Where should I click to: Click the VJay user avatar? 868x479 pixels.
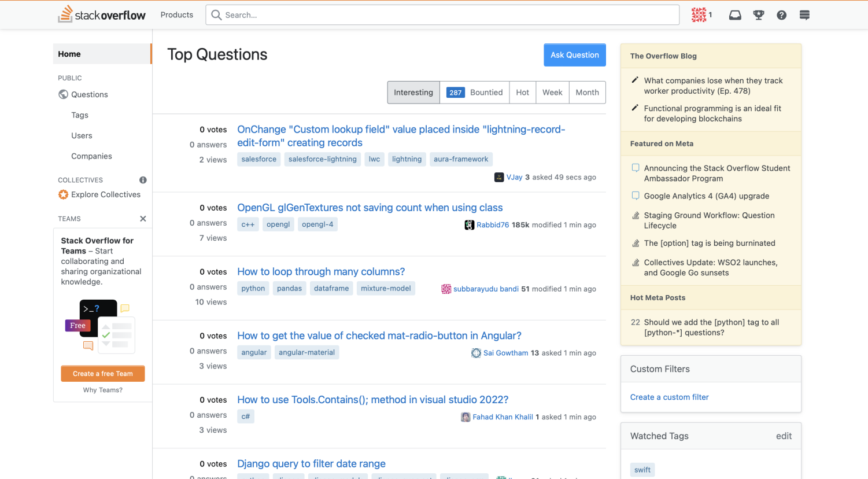point(499,177)
